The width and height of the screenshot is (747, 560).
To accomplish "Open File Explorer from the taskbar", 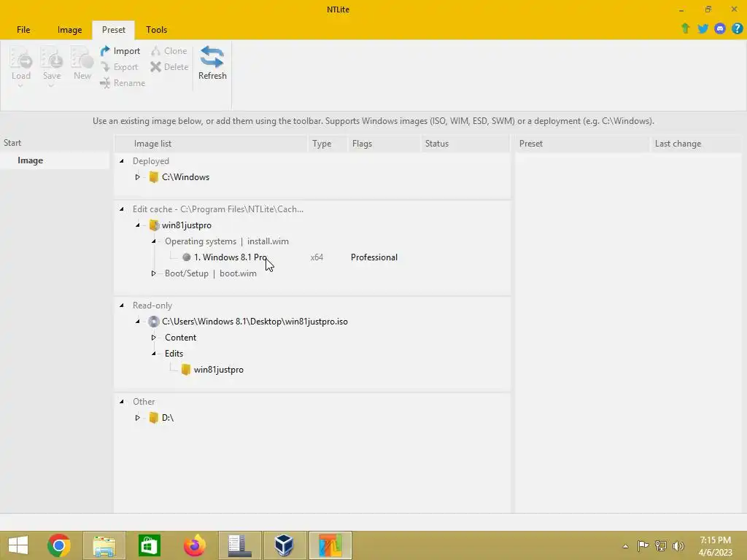I will click(104, 545).
